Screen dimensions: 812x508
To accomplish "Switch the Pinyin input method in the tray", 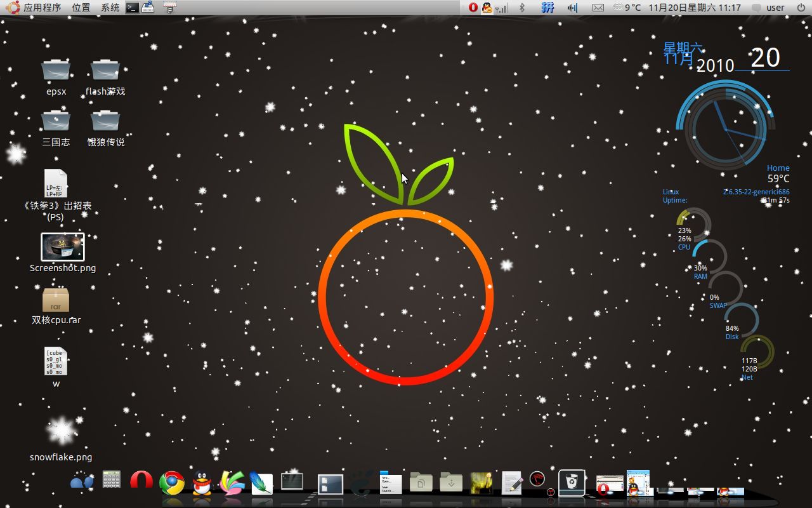I will tap(547, 8).
